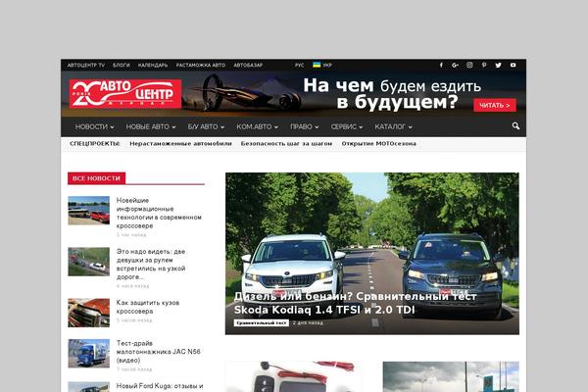Click thumbnail of boats and red car
The image size is (588, 392).
(89, 211)
